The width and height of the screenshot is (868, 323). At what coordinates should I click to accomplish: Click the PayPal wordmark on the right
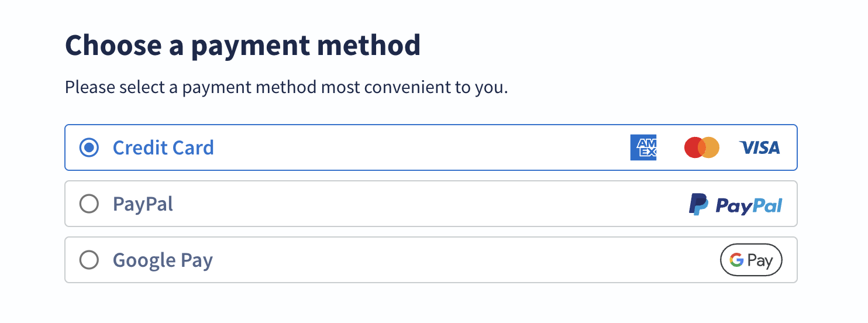[x=749, y=205]
